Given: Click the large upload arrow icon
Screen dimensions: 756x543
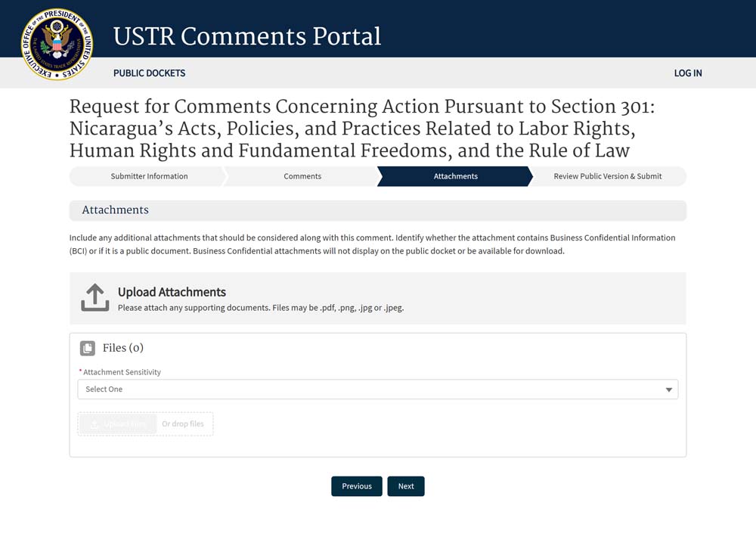Looking at the screenshot, I should pos(95,298).
